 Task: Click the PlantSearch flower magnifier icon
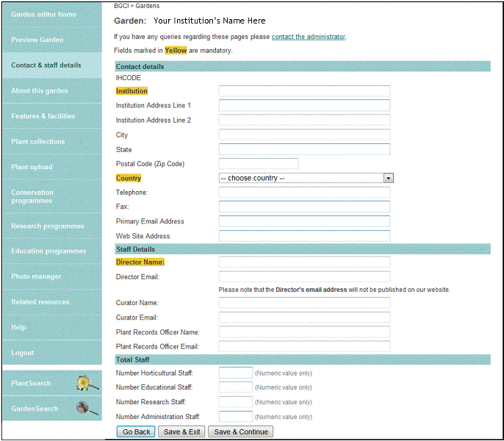coord(87,383)
